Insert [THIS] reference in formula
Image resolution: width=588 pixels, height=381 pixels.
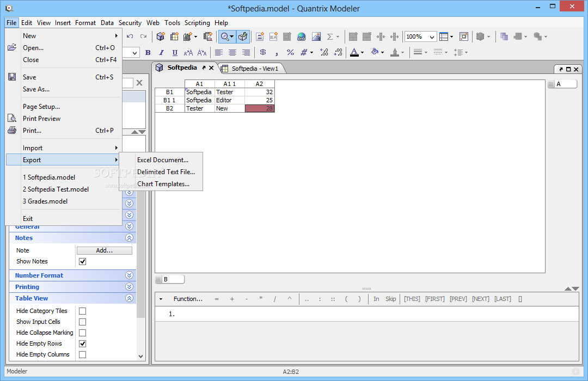pos(412,299)
